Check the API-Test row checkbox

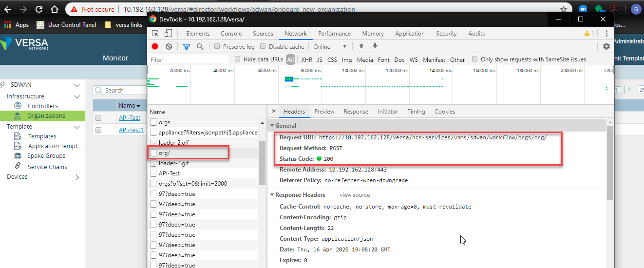click(x=99, y=118)
